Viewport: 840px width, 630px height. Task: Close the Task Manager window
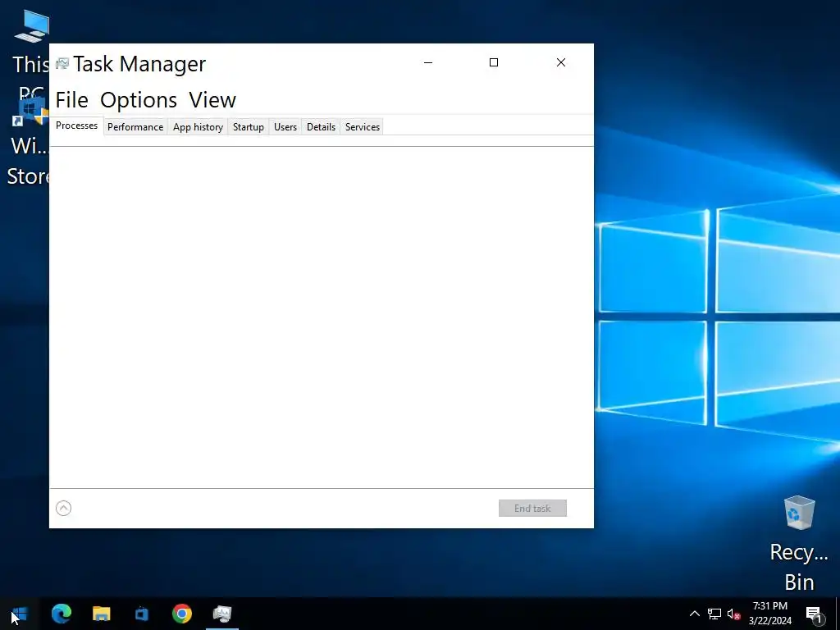point(561,62)
